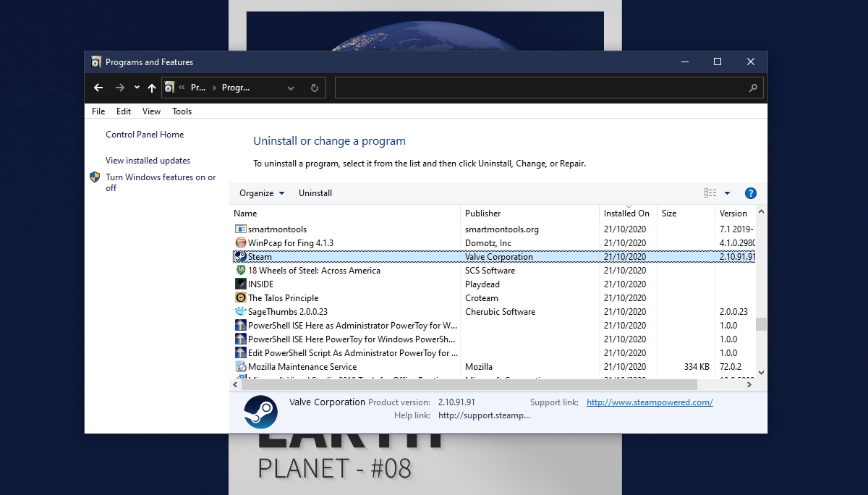Image resolution: width=868 pixels, height=495 pixels.
Task: Click the Back navigation arrow
Action: pos(99,88)
